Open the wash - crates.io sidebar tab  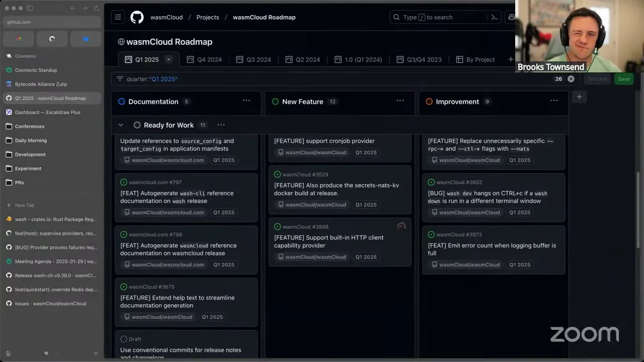coord(52,219)
